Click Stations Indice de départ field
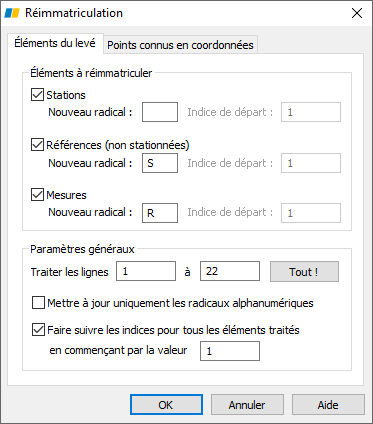The width and height of the screenshot is (373, 424). pyautogui.click(x=311, y=112)
